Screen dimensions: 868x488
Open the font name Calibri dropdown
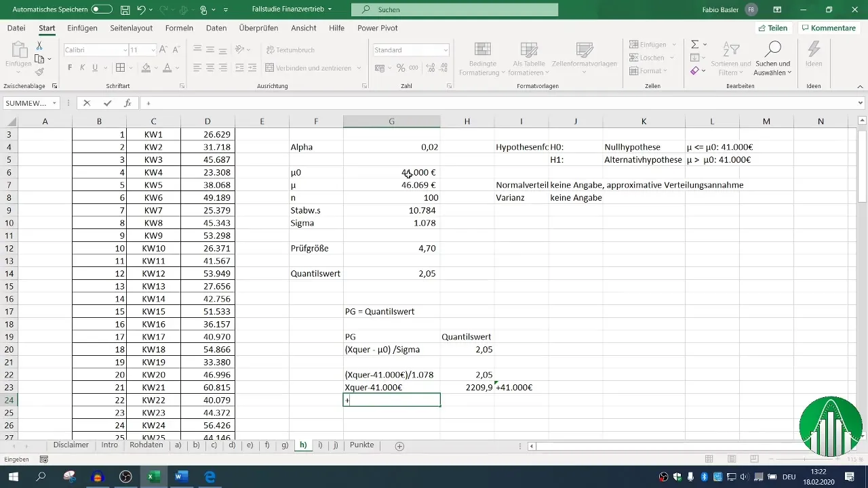click(x=125, y=50)
